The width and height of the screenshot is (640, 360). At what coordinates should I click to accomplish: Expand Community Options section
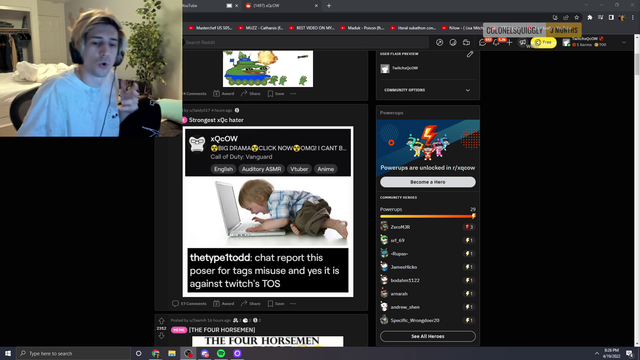pyautogui.click(x=427, y=90)
